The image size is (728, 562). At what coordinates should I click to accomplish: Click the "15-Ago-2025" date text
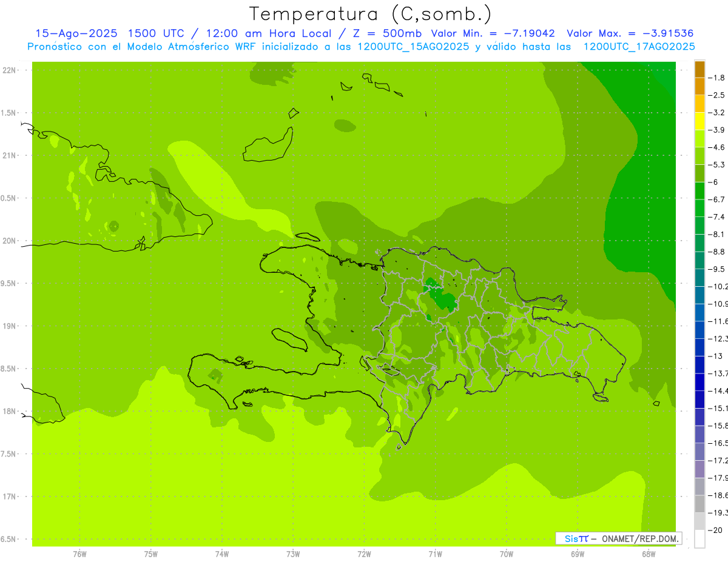[76, 33]
